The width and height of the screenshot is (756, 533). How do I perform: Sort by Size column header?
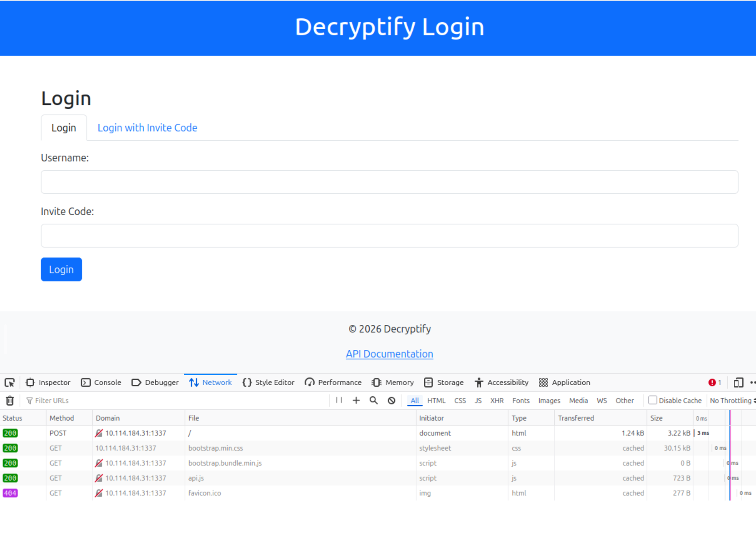[670, 418]
